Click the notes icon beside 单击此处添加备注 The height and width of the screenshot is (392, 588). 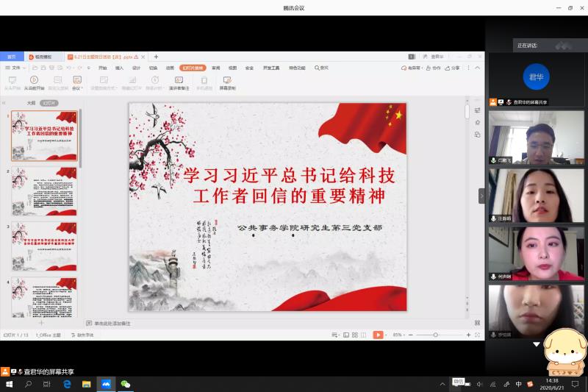[x=89, y=323]
